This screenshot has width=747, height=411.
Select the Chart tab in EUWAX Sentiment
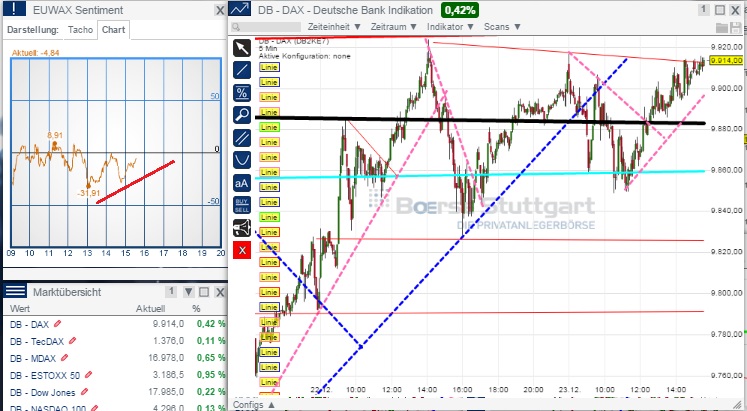[x=114, y=29]
